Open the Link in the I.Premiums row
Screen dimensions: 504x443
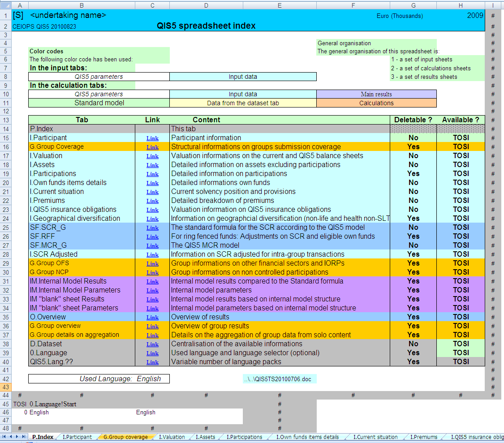[152, 201]
